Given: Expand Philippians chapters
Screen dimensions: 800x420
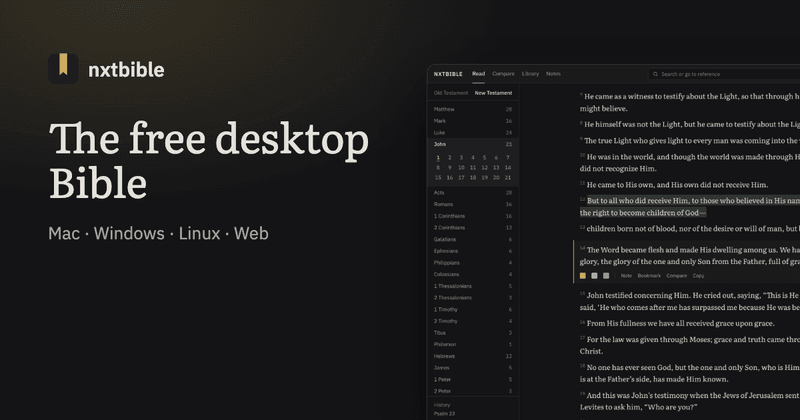Looking at the screenshot, I should [x=472, y=263].
